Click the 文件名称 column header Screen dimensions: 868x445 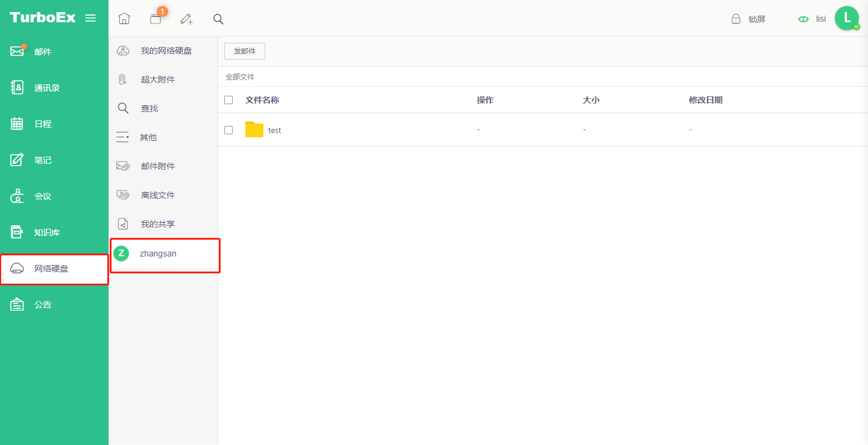click(x=262, y=100)
